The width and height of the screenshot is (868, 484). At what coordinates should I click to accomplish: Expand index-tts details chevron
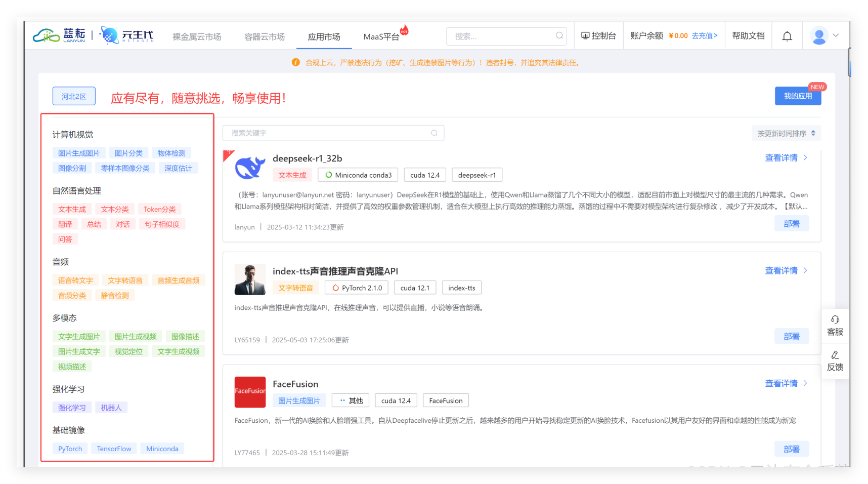805,270
